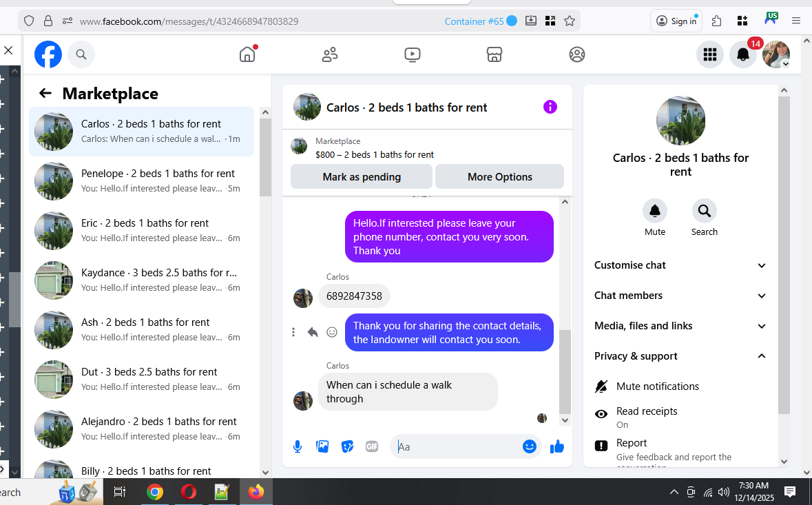Open Penelope's 2 beds 1 baths conversation
812x505 pixels.
(x=141, y=181)
